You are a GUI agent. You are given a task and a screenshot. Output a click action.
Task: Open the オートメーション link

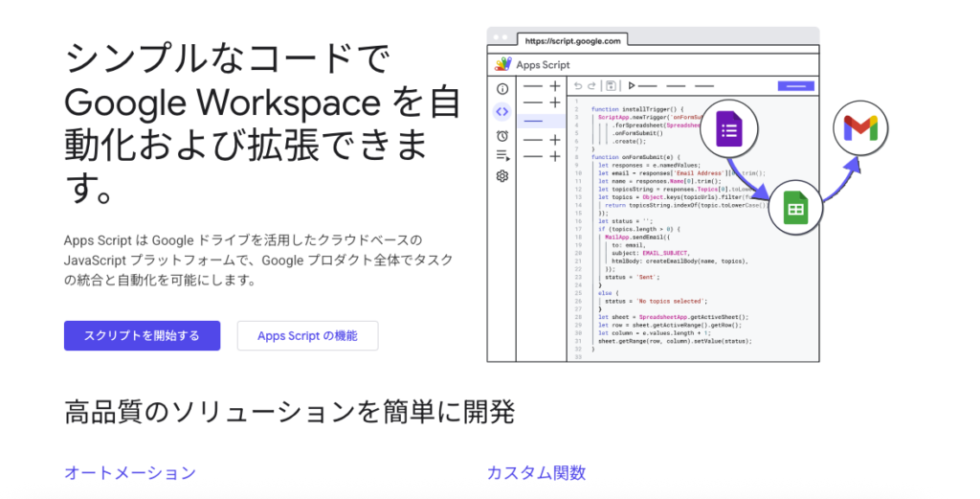click(x=130, y=472)
